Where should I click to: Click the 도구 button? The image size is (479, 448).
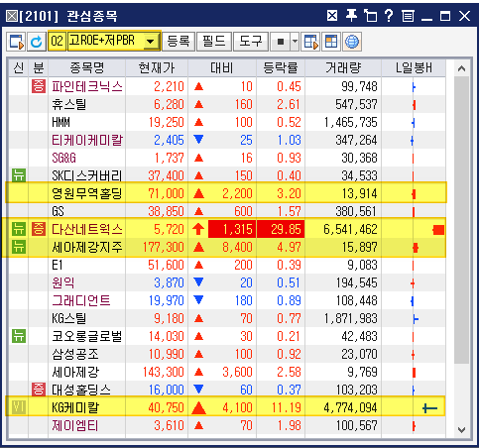click(x=250, y=42)
